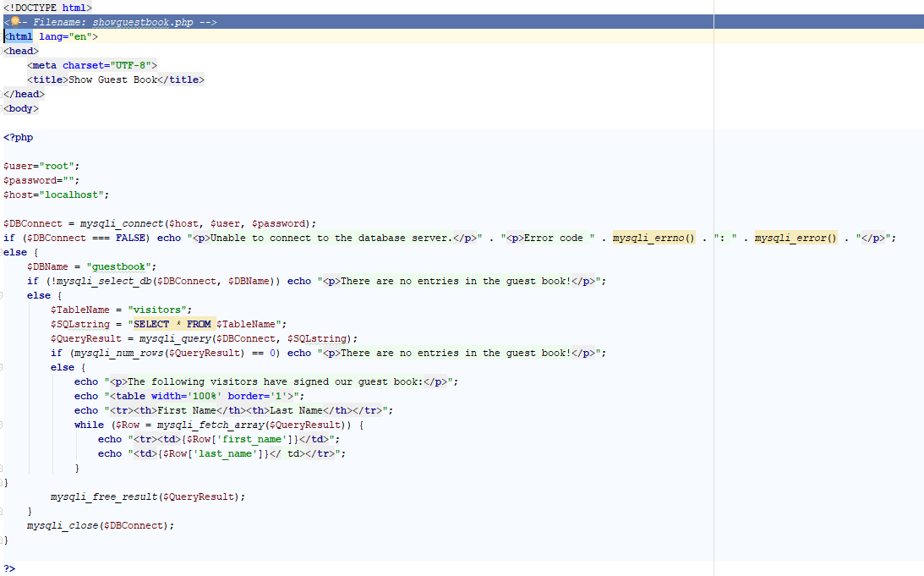
Task: Collapse the inner else block containing the while loop
Action: coord(3,366)
